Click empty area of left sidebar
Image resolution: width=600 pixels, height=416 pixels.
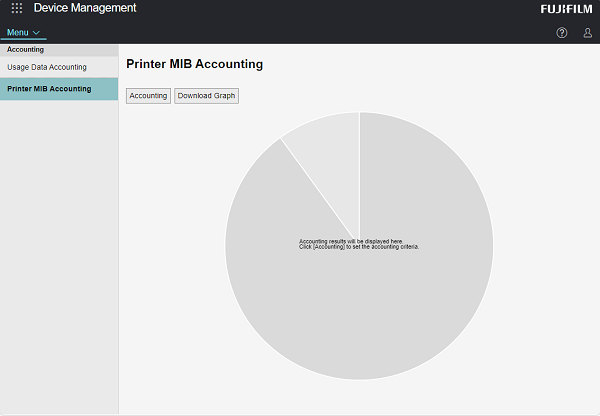click(x=58, y=250)
